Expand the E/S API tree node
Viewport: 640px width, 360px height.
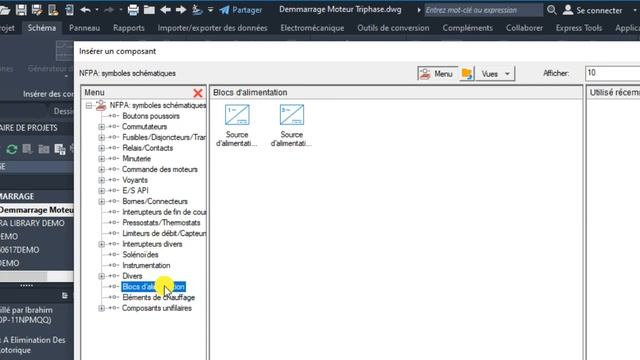click(x=102, y=191)
